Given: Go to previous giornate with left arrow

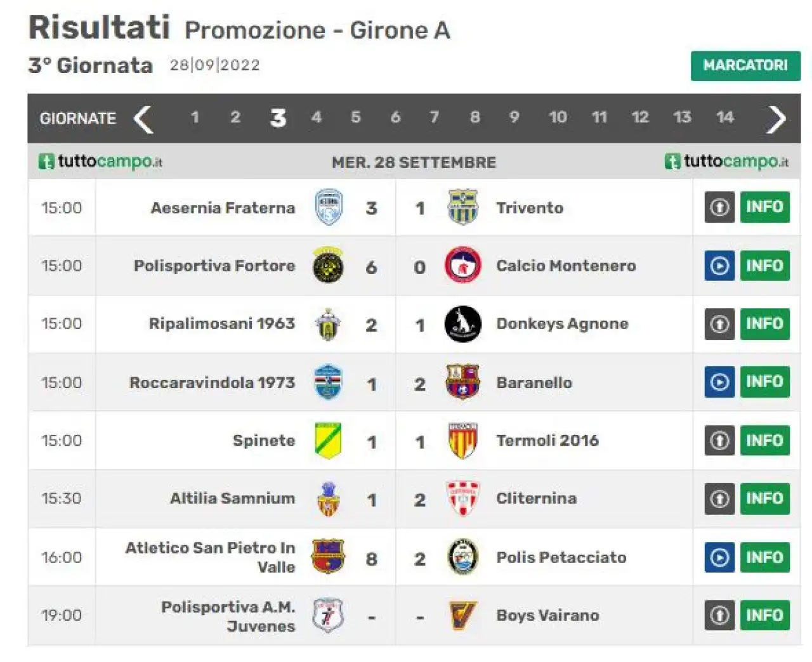Looking at the screenshot, I should pos(143,119).
